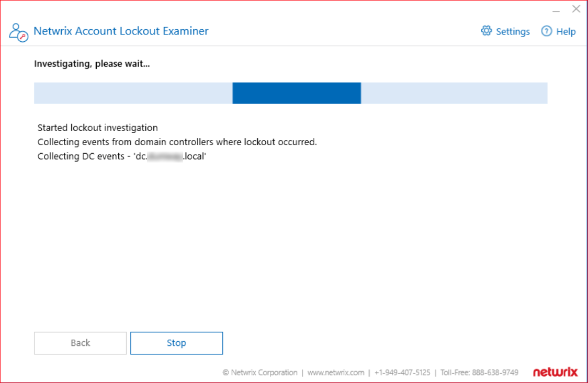The height and width of the screenshot is (383, 588).
Task: Click the Settings text label
Action: (513, 31)
